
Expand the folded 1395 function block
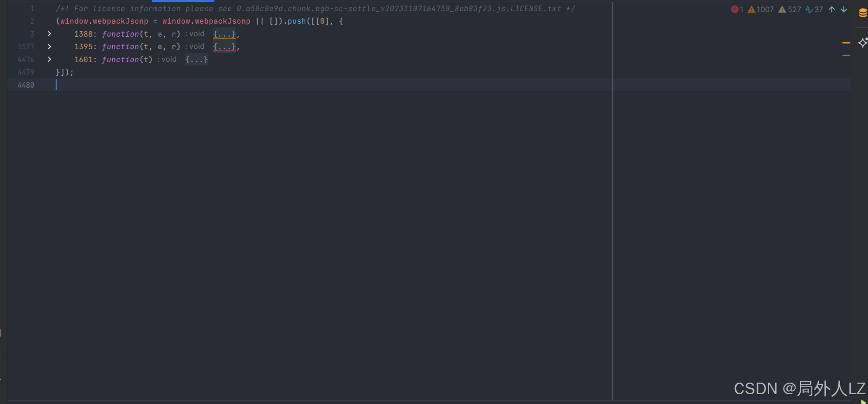pyautogui.click(x=49, y=46)
